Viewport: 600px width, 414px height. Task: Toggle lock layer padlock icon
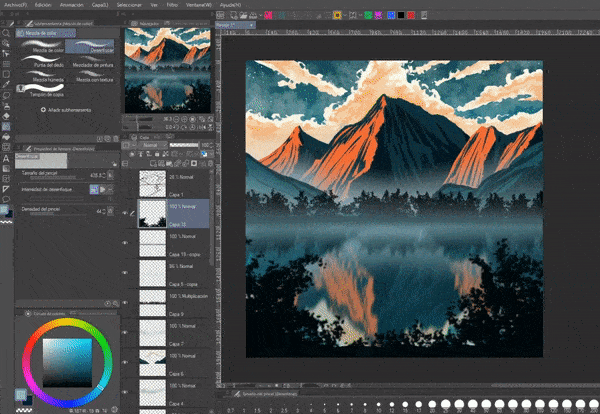click(157, 154)
